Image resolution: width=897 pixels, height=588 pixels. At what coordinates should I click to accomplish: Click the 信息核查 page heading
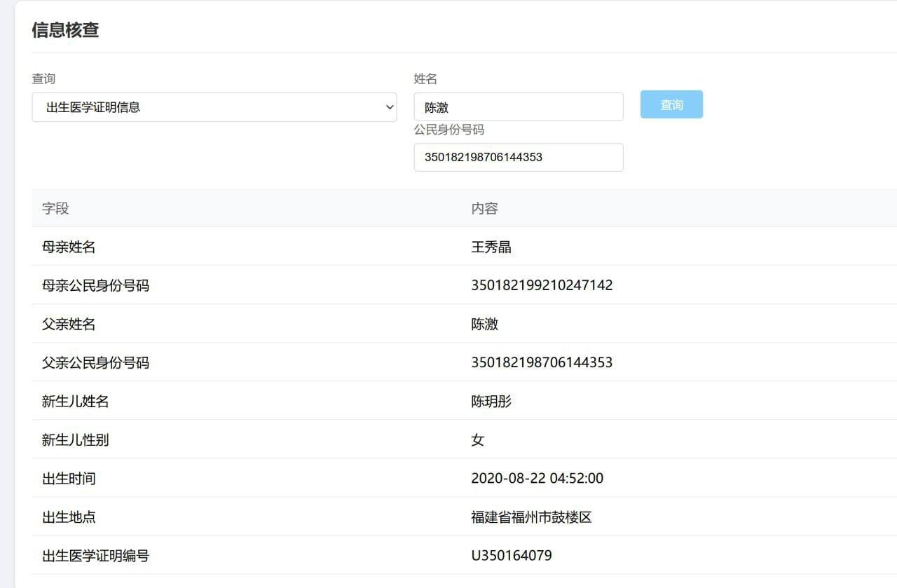click(x=65, y=30)
